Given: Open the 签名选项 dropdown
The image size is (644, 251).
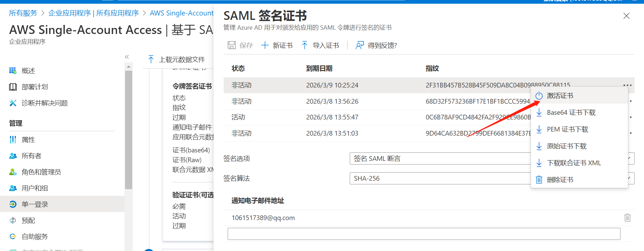Looking at the screenshot, I should tap(492, 158).
